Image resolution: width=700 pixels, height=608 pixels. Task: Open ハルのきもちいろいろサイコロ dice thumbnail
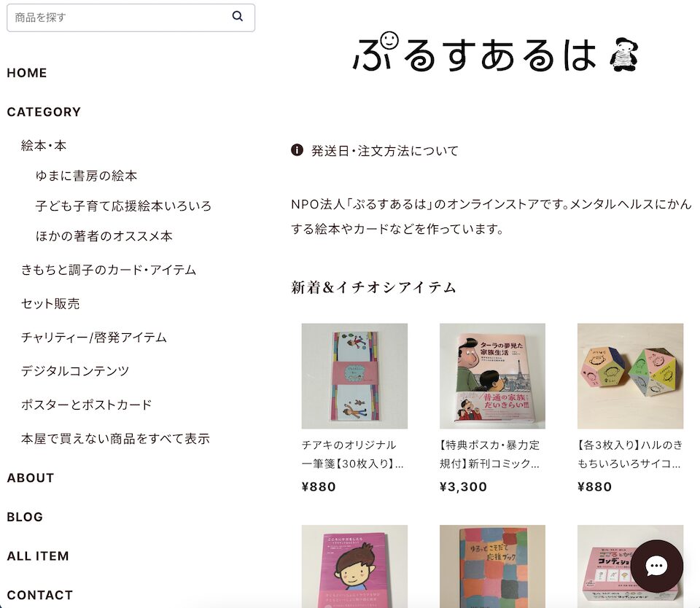[630, 376]
